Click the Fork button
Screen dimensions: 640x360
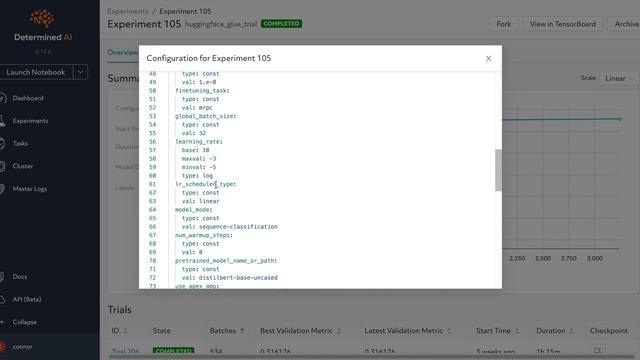(x=503, y=24)
